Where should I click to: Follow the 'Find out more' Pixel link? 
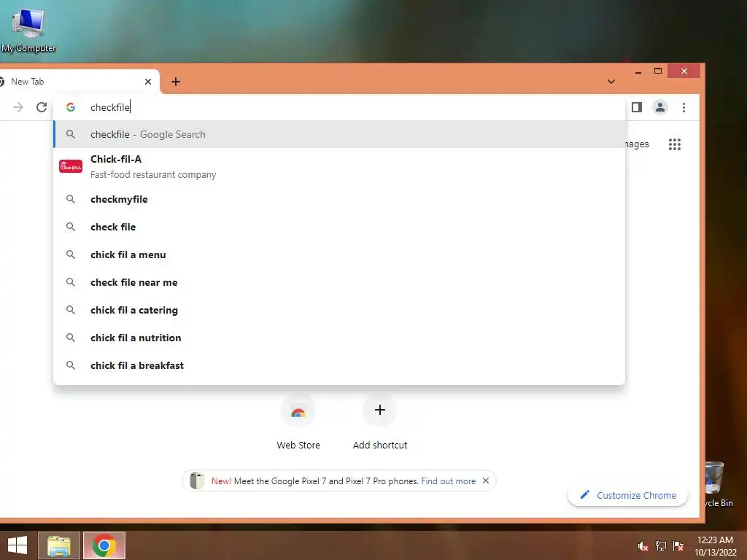click(449, 481)
